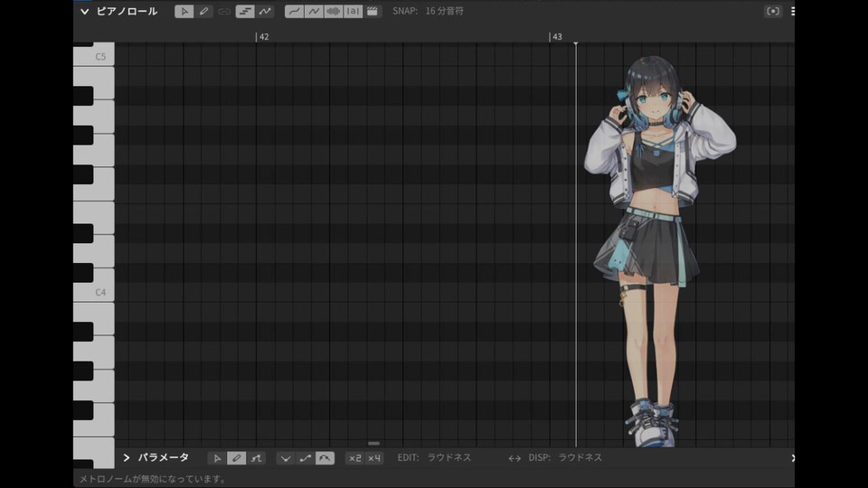Toggle pitch deviation curve display

point(314,11)
